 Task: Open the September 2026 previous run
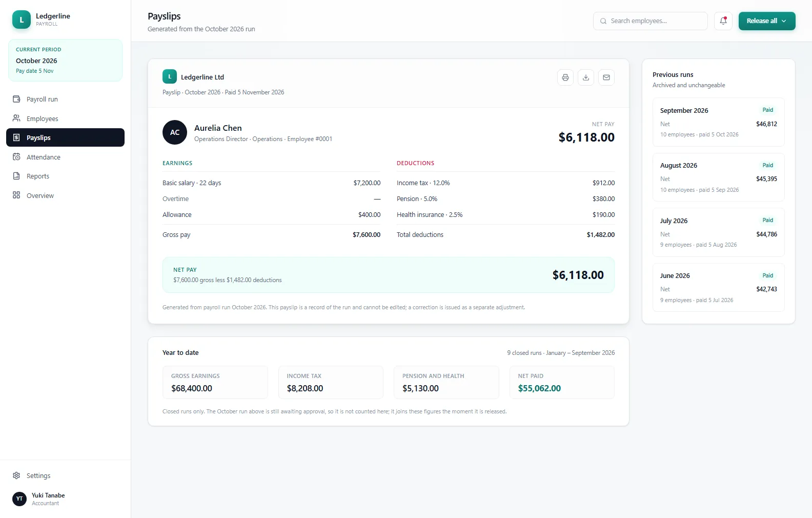click(719, 122)
